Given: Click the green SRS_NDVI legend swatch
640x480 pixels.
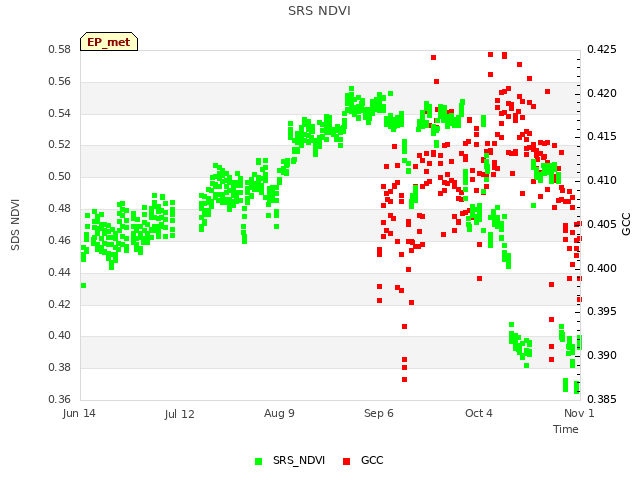Looking at the screenshot, I should coord(258,461).
